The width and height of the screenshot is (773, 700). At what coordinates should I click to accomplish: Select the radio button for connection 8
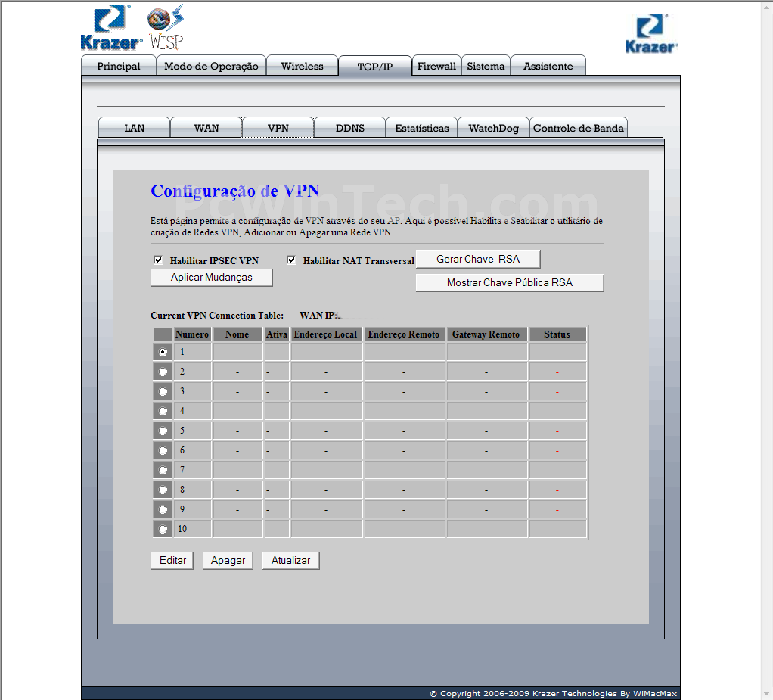tap(163, 490)
